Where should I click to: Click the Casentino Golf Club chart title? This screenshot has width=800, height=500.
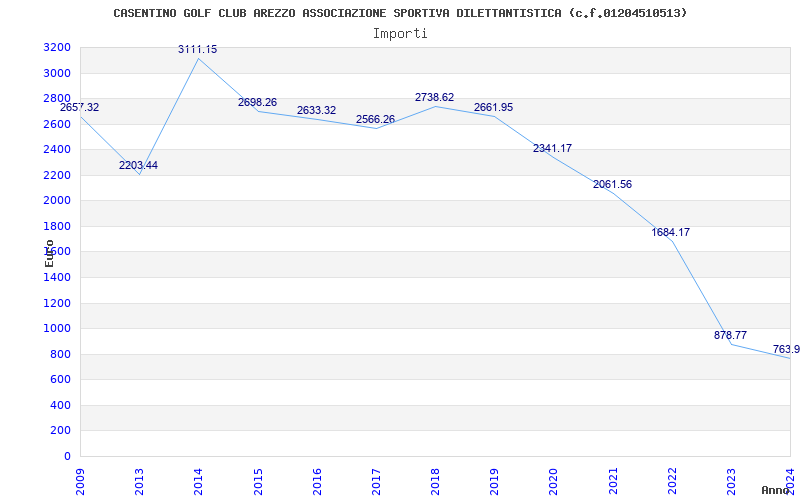(400, 13)
